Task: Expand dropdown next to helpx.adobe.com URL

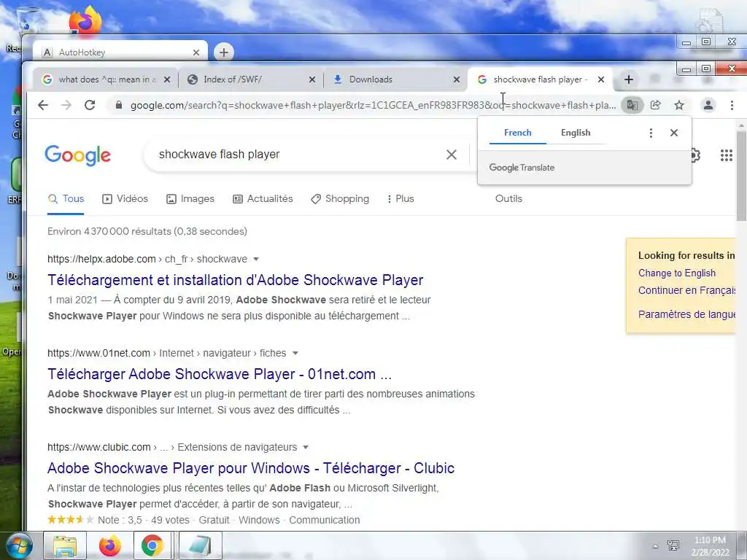Action: 256,259
